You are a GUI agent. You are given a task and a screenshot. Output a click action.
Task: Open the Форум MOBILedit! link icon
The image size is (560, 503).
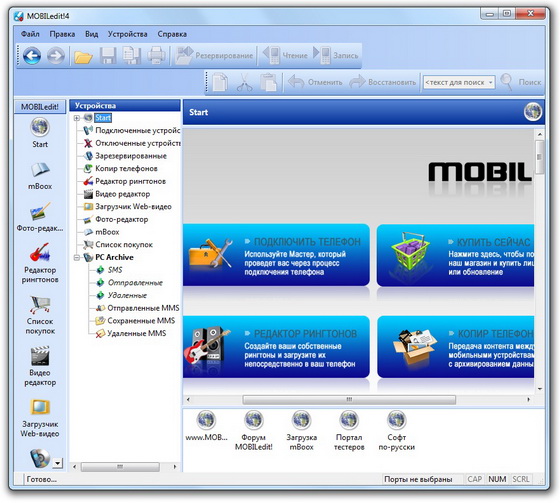(x=254, y=420)
